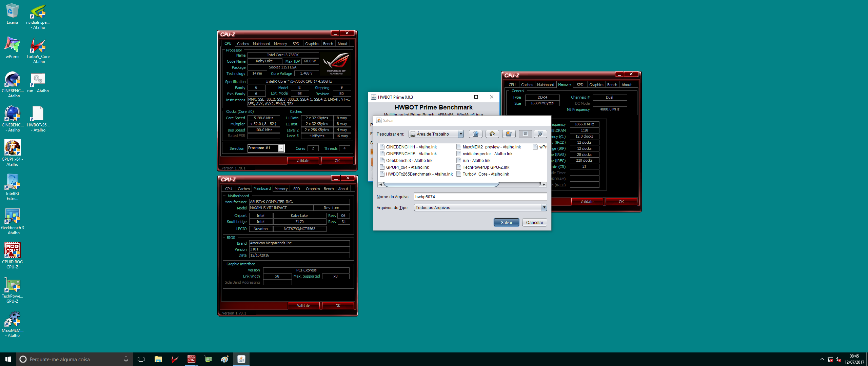This screenshot has width=868, height=366.
Task: Select the run - Atalho desktop shortcut
Action: (38, 82)
